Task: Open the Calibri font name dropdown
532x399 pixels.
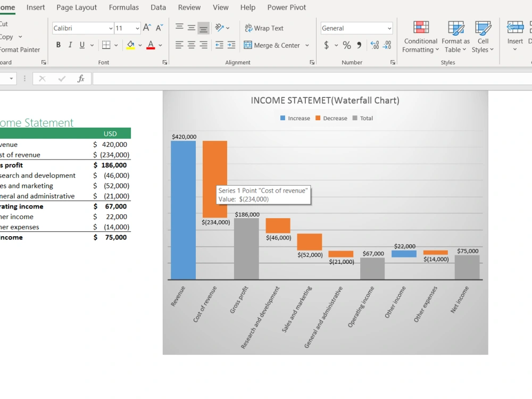Action: tap(111, 28)
